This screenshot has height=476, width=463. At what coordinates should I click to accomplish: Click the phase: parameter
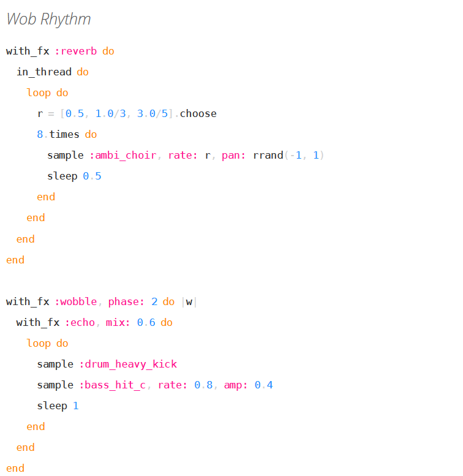[127, 301]
